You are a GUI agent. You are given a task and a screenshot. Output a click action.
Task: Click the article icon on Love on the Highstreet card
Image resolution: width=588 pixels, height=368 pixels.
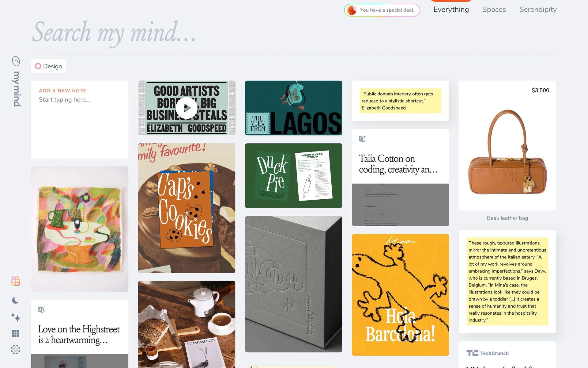42,309
